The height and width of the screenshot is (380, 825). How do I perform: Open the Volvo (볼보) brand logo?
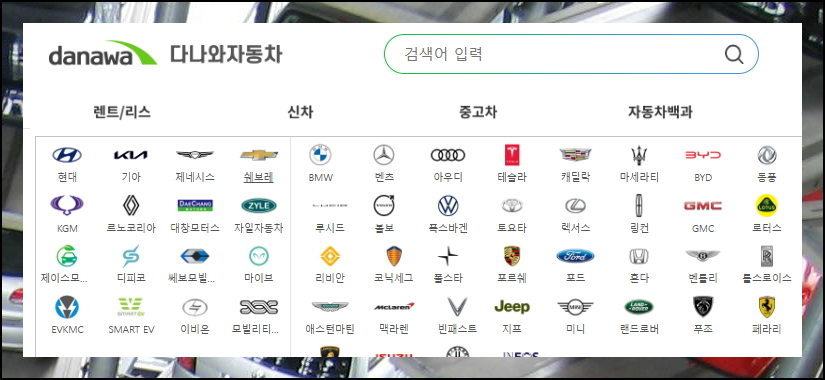tap(384, 205)
